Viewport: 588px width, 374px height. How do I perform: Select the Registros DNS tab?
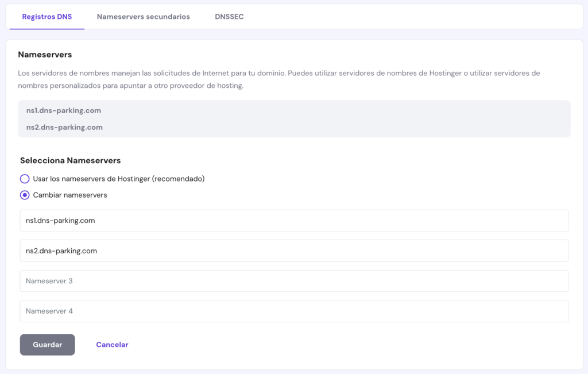tap(47, 17)
